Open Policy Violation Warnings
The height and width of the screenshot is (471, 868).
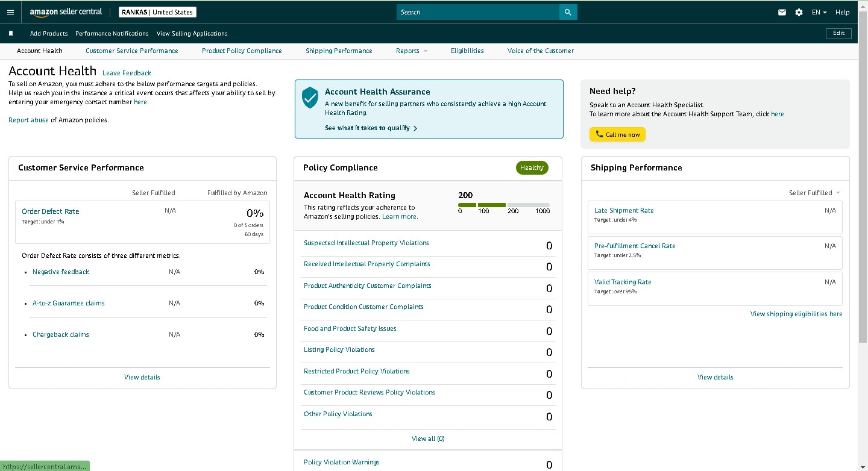pyautogui.click(x=342, y=463)
